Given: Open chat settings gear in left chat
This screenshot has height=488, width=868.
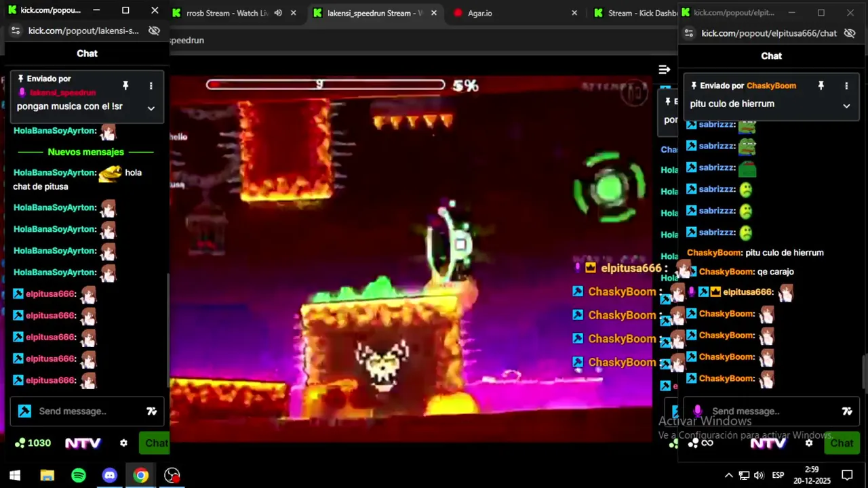Looking at the screenshot, I should [123, 443].
